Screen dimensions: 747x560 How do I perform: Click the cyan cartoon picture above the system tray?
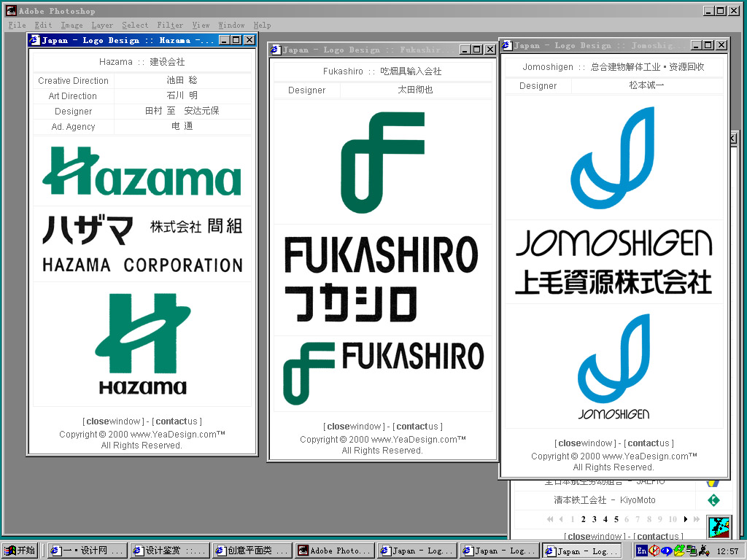tap(719, 528)
